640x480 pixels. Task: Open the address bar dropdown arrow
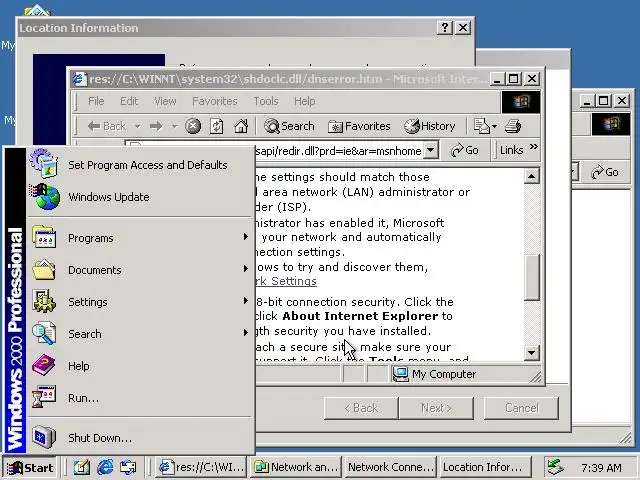(430, 150)
